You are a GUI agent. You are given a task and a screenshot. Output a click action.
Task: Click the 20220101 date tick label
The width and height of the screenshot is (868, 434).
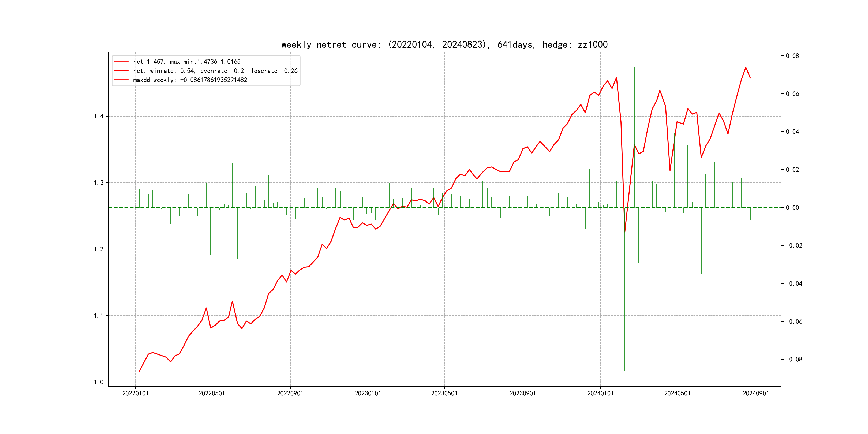pos(135,393)
